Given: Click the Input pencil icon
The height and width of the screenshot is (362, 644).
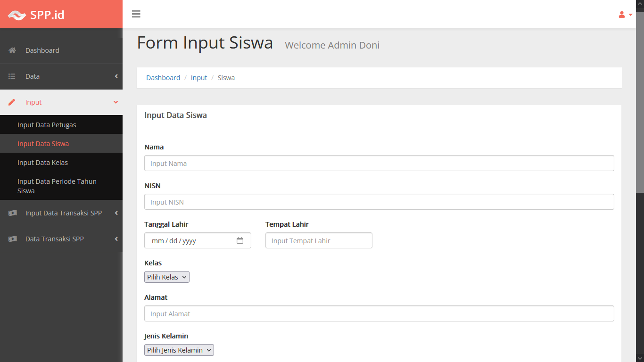Looking at the screenshot, I should [12, 102].
